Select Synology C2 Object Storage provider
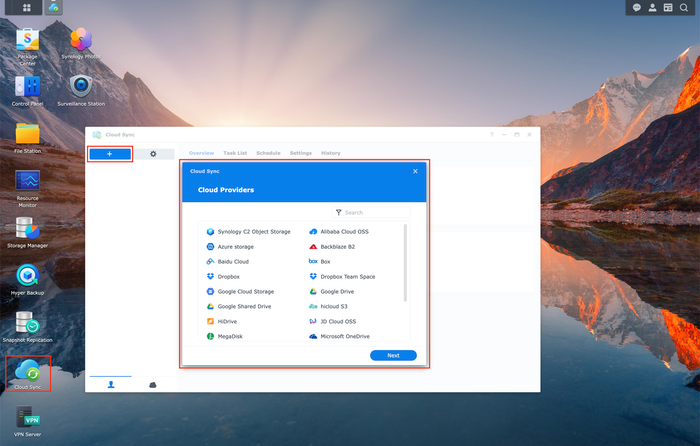Screen dimensions: 700x446 pos(249,232)
